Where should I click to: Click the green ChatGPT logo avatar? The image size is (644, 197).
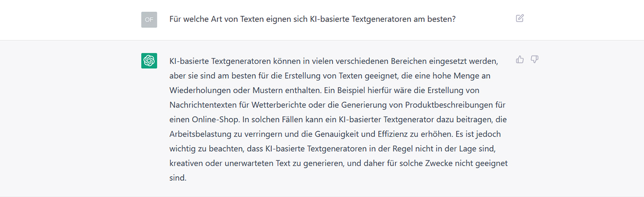(x=149, y=61)
